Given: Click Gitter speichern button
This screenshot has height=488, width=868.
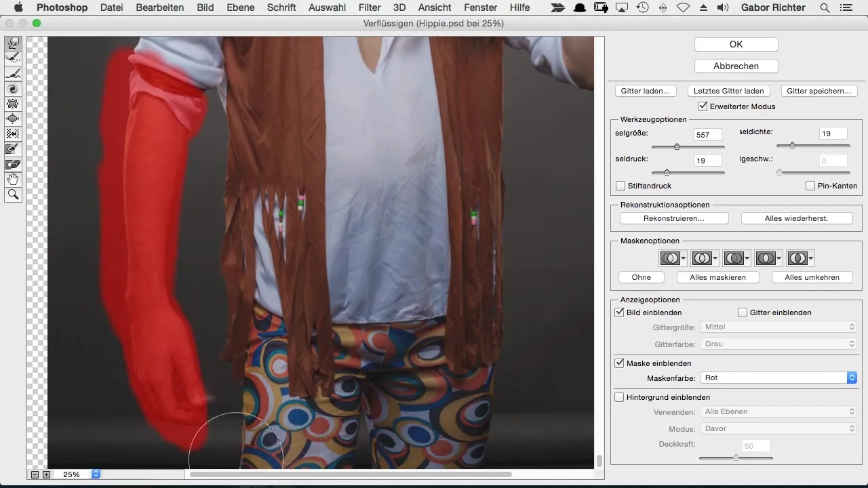Looking at the screenshot, I should pos(819,91).
